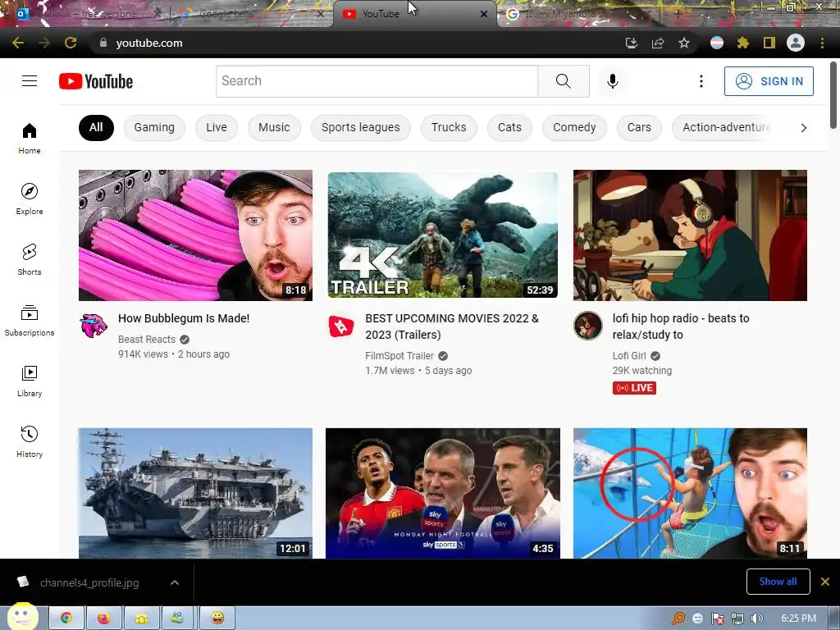Screen dimensions: 840x630
Task: Open BEST UPCOMING MOVIES 2022 & 2023 title
Action: 452,326
